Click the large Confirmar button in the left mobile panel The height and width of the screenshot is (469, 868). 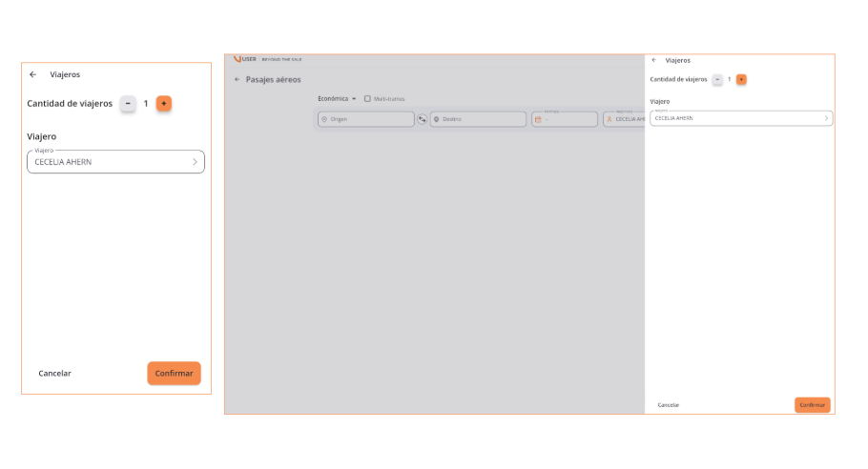pyautogui.click(x=174, y=374)
